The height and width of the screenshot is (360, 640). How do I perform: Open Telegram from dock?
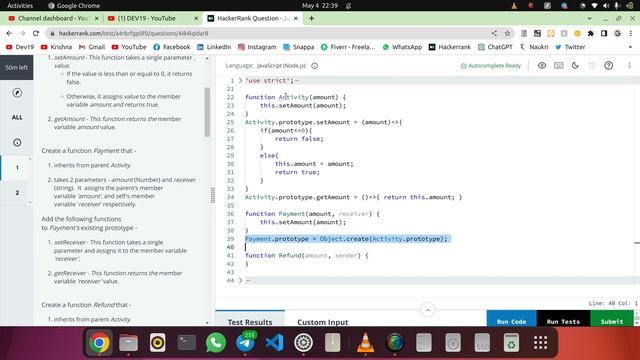tap(245, 343)
